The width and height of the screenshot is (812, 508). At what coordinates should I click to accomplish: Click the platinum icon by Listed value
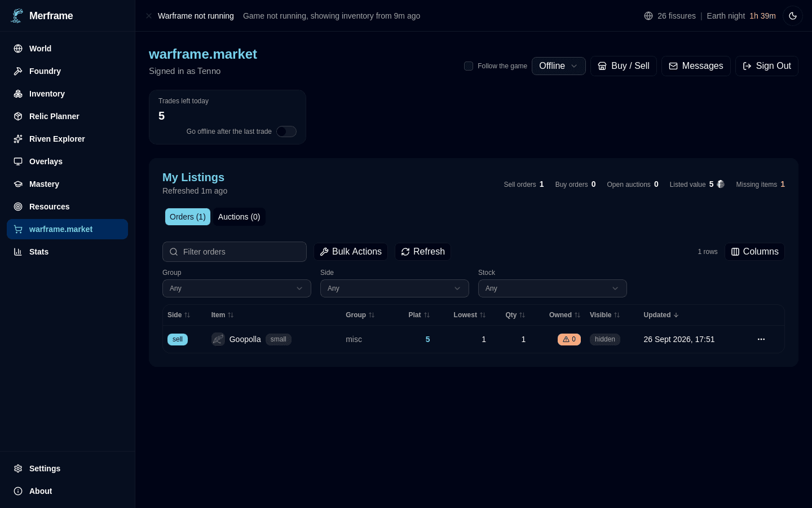click(721, 184)
